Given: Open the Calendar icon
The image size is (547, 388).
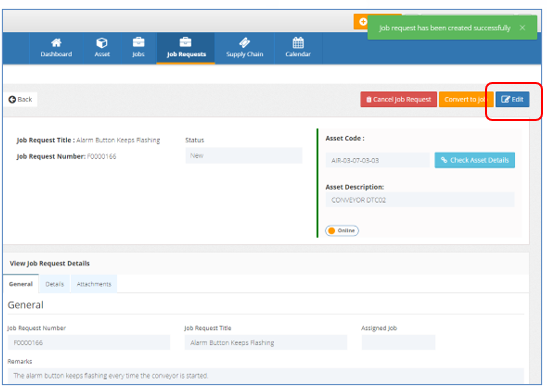Looking at the screenshot, I should click(x=298, y=43).
